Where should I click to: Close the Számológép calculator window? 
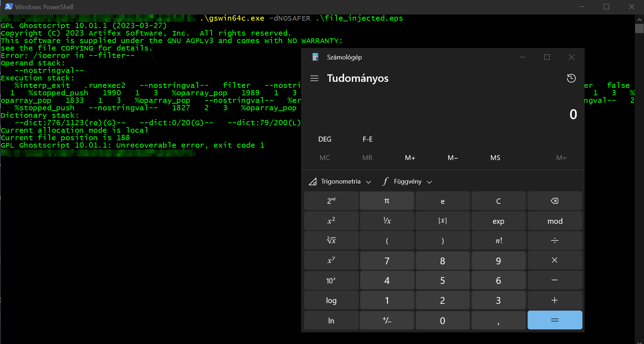572,57
